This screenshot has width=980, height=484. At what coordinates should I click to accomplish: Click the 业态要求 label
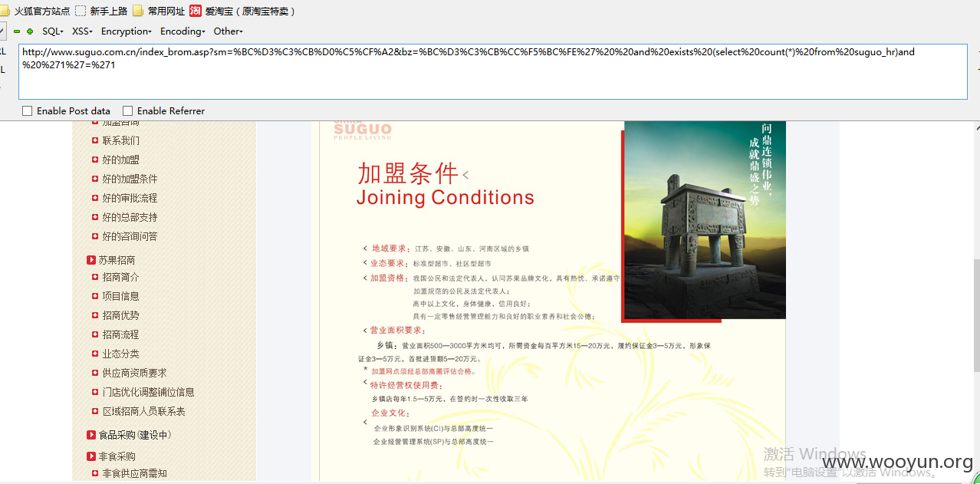[x=388, y=263]
